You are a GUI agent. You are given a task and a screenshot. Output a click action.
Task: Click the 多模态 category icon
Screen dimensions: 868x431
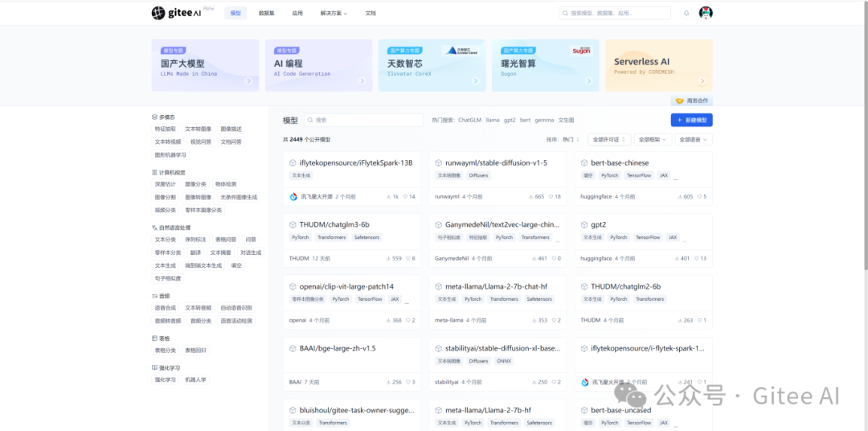click(154, 117)
